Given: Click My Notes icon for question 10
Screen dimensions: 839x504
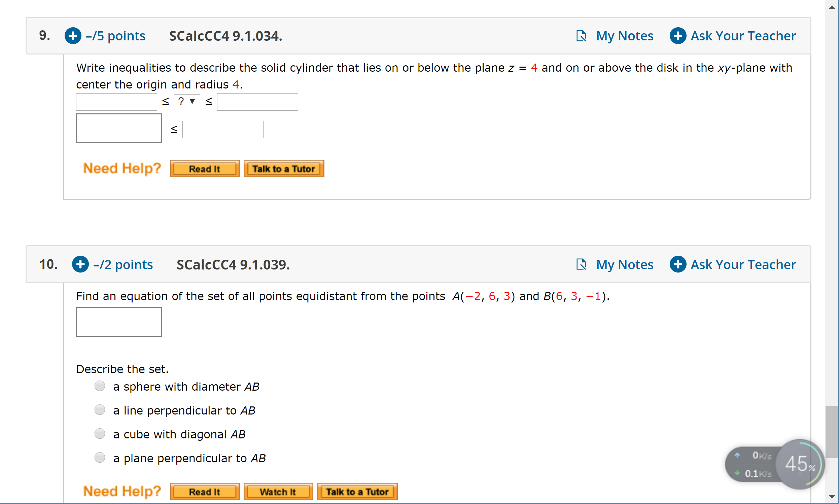Looking at the screenshot, I should click(x=581, y=264).
